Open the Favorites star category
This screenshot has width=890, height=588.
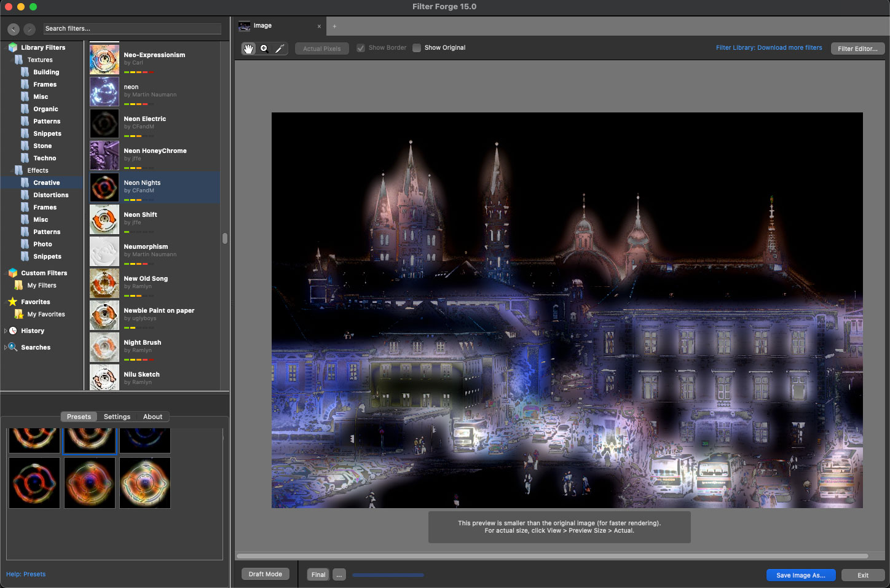pyautogui.click(x=13, y=302)
